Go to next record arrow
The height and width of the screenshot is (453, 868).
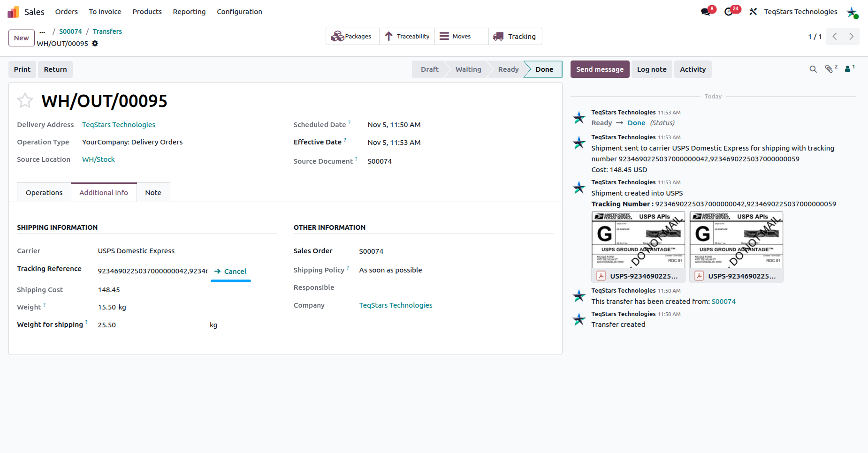point(851,37)
